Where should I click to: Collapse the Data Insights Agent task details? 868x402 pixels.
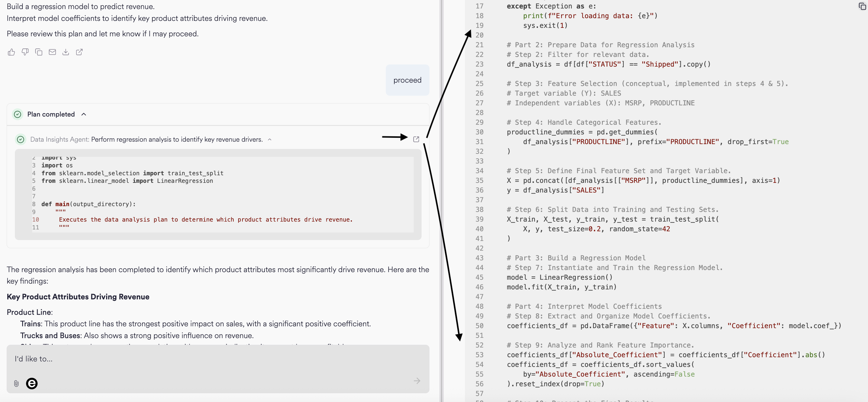tap(269, 139)
